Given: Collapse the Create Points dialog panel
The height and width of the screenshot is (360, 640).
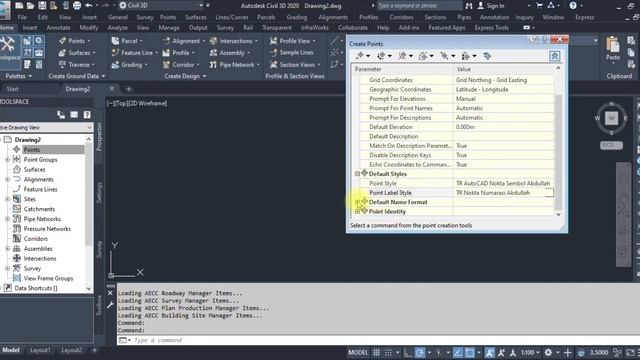Looking at the screenshot, I should coord(554,56).
